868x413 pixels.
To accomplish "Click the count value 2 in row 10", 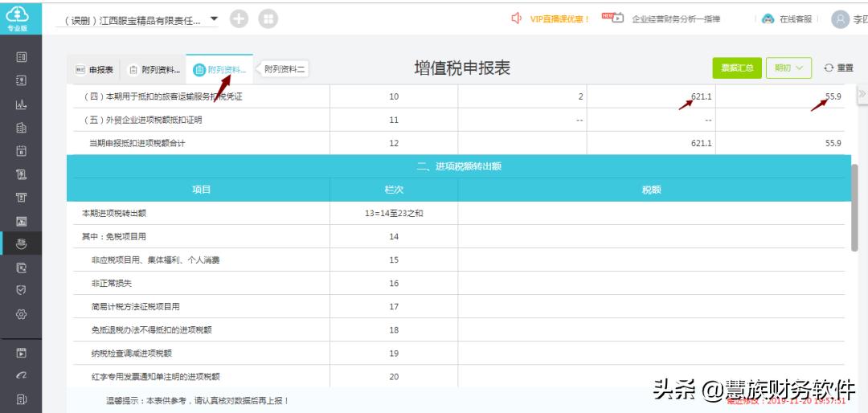I will (581, 97).
